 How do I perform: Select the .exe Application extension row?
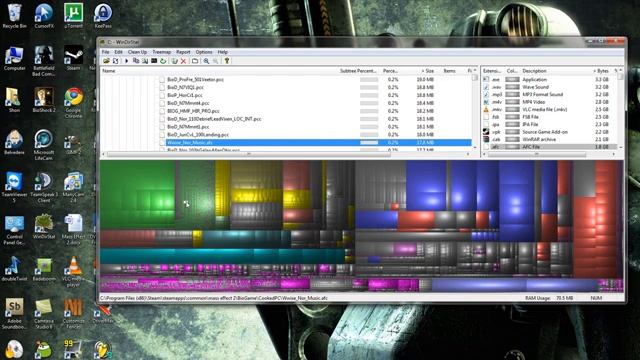coord(549,80)
